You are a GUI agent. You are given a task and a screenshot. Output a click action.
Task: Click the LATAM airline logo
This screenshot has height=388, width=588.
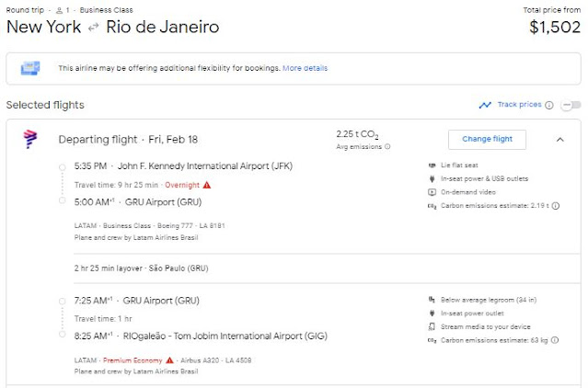[x=30, y=139]
